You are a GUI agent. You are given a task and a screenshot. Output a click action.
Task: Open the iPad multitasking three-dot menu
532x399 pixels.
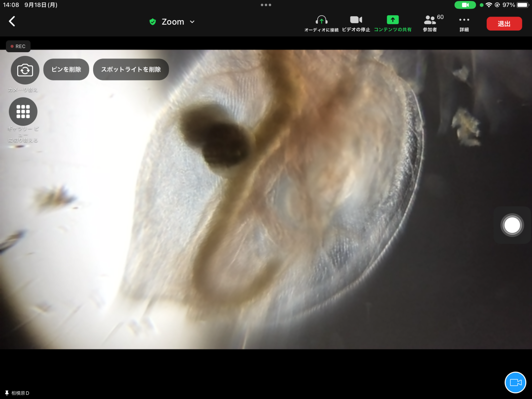pos(266,5)
